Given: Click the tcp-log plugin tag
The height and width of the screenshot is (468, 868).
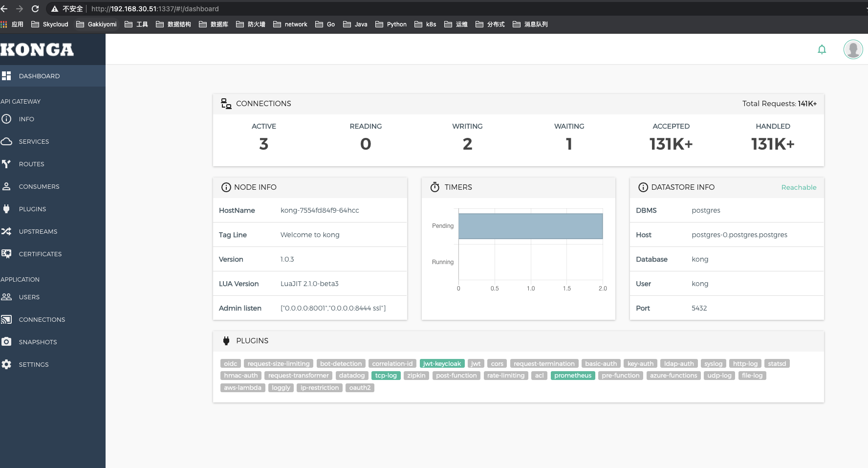Looking at the screenshot, I should point(386,376).
